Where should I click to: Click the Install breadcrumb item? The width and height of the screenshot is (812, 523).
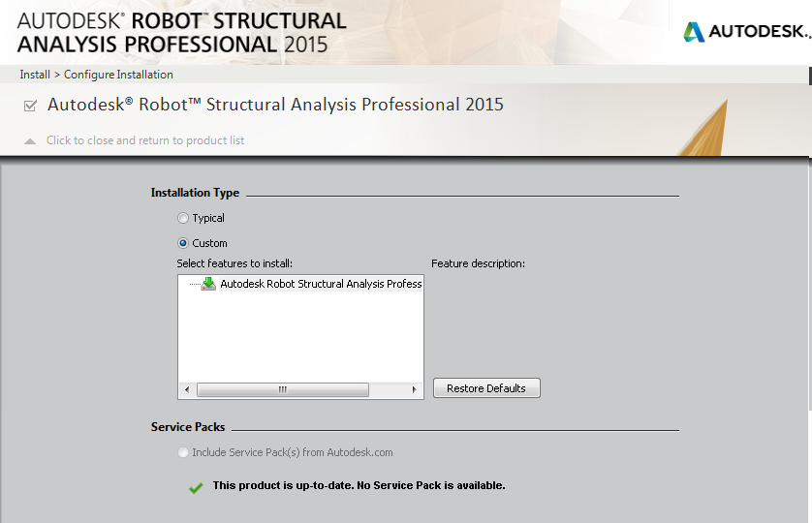pyautogui.click(x=35, y=75)
